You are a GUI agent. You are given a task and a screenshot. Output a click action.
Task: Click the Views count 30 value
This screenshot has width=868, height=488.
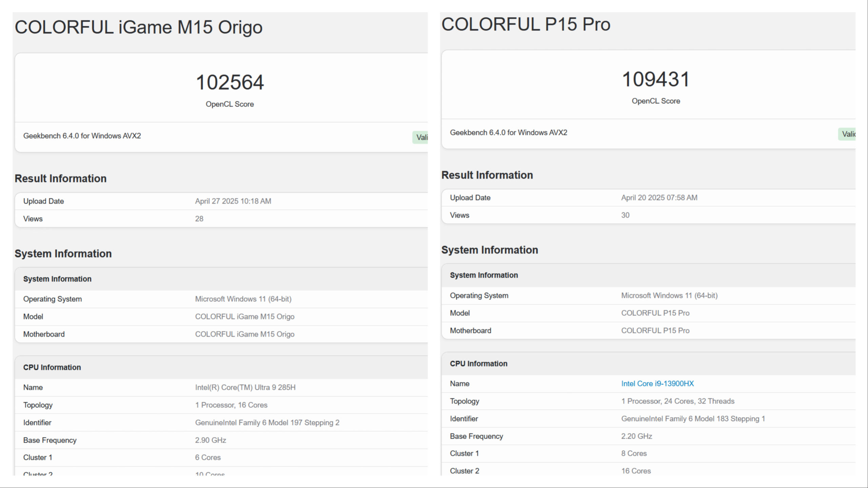[x=625, y=215]
